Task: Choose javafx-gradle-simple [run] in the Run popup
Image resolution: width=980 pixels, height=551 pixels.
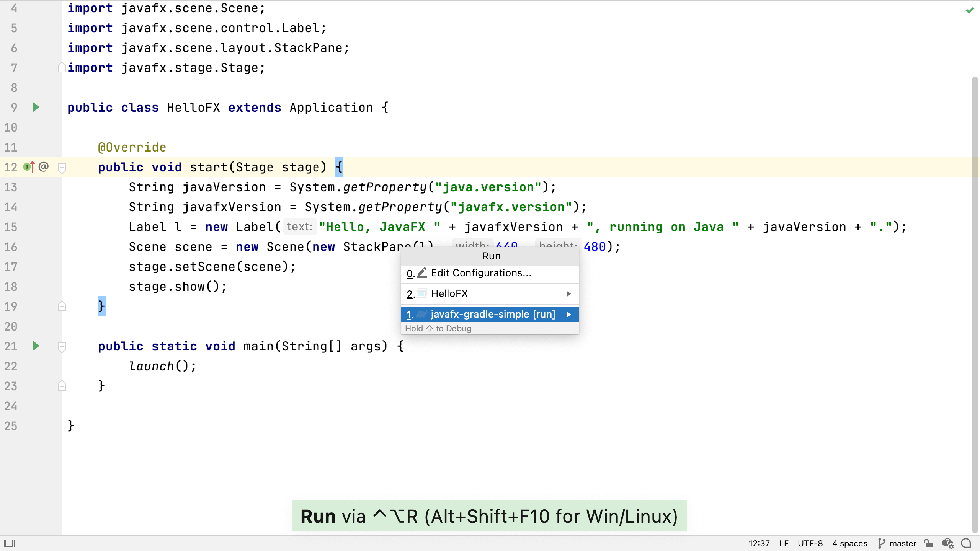Action: 490,315
